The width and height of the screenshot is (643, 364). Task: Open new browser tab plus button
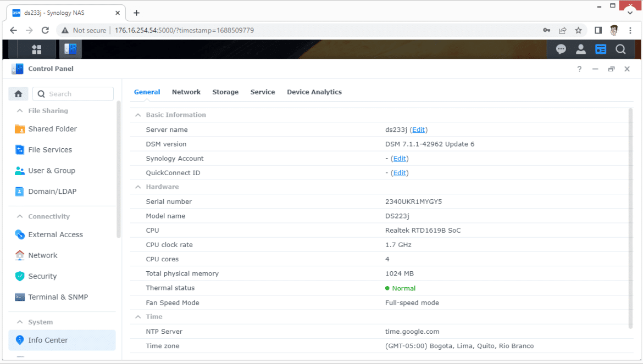(136, 13)
